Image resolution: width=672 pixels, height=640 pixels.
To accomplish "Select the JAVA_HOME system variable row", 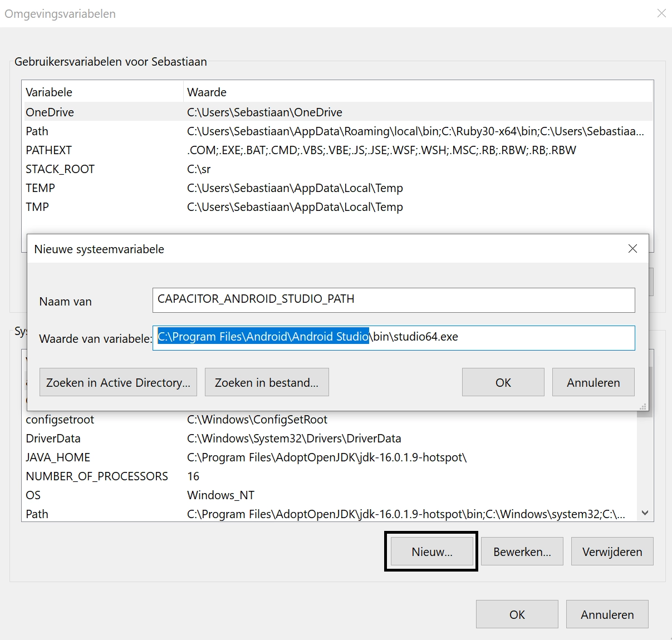I will (58, 457).
